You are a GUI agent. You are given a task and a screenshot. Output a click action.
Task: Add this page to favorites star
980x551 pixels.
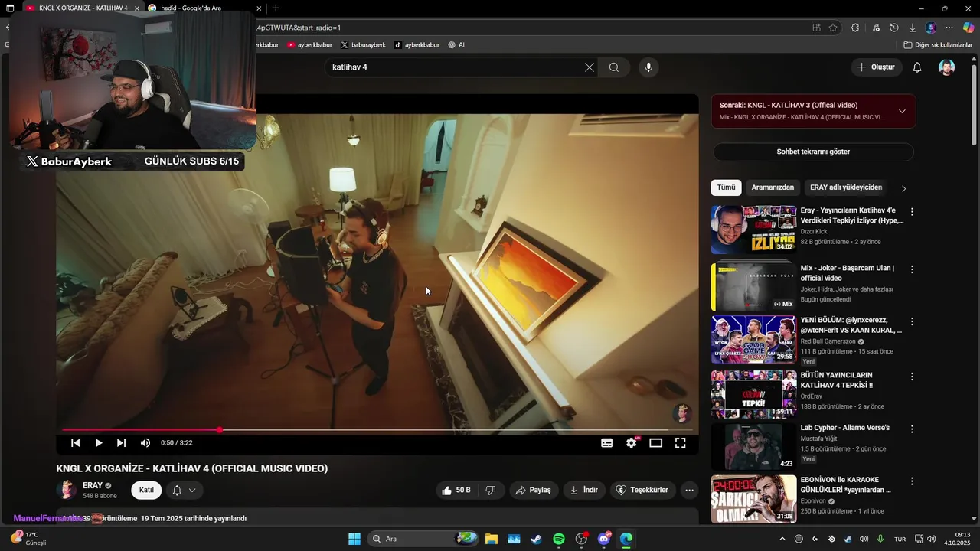(833, 28)
